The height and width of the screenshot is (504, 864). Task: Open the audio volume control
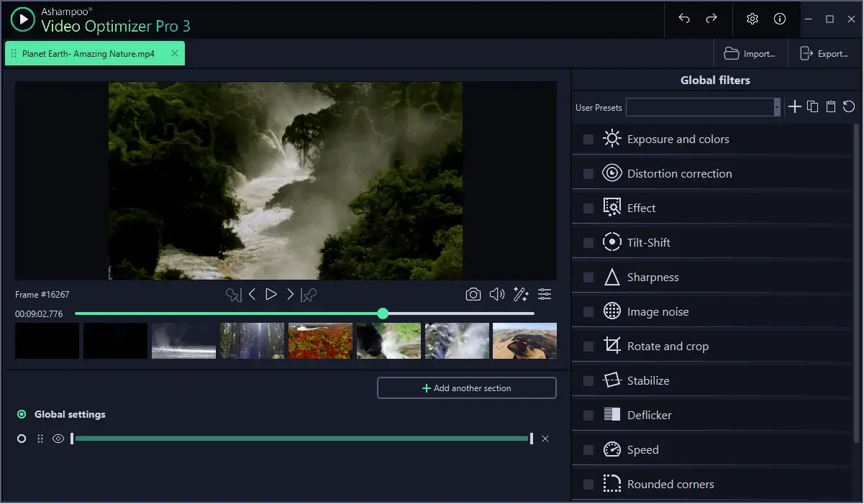(x=497, y=294)
